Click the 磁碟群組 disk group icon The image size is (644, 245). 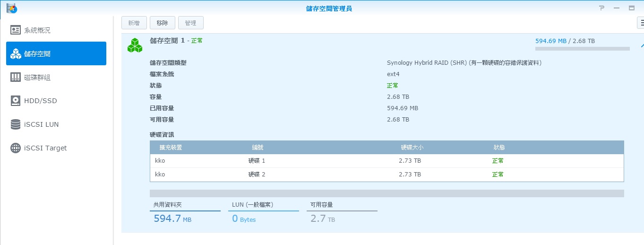coord(16,77)
